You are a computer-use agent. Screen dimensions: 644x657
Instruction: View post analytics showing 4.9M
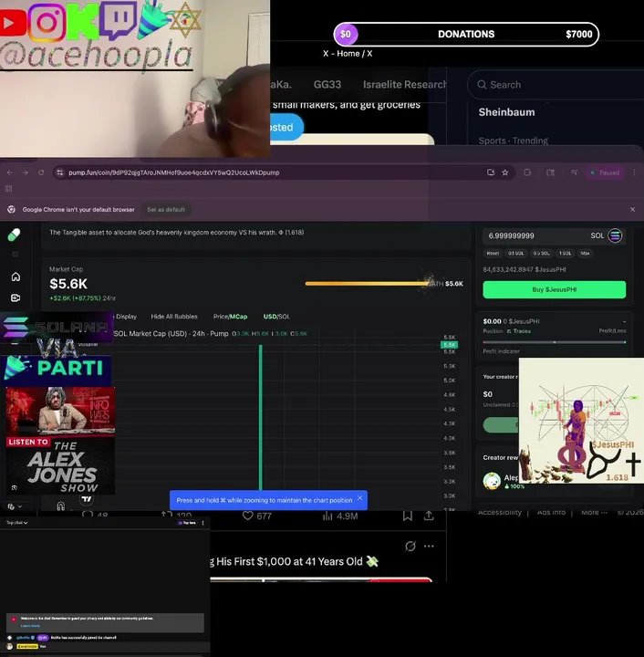click(340, 516)
